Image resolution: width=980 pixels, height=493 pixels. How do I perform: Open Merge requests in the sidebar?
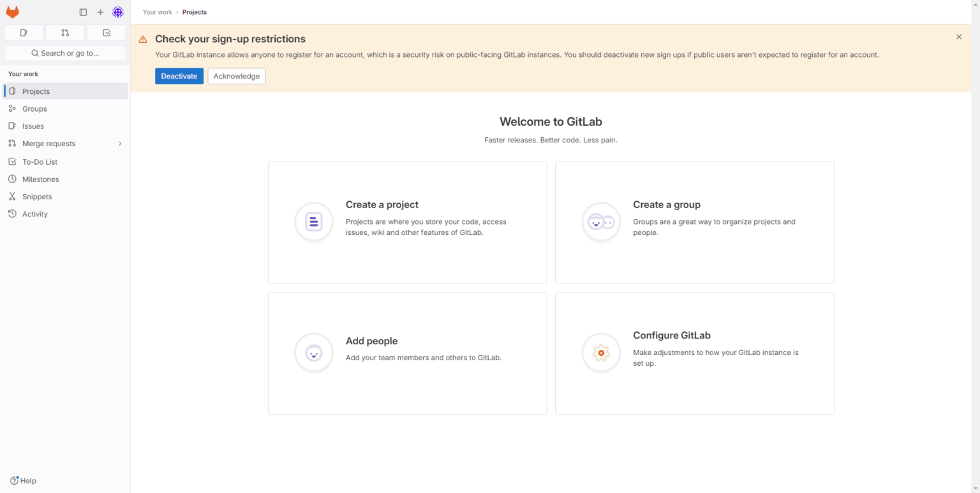[x=66, y=144]
